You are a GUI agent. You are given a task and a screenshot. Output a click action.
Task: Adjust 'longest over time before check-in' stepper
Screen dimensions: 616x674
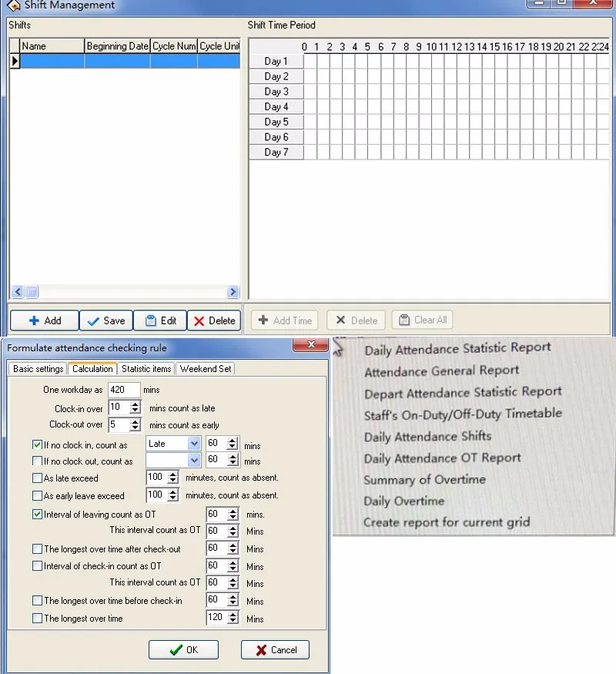pyautogui.click(x=233, y=599)
